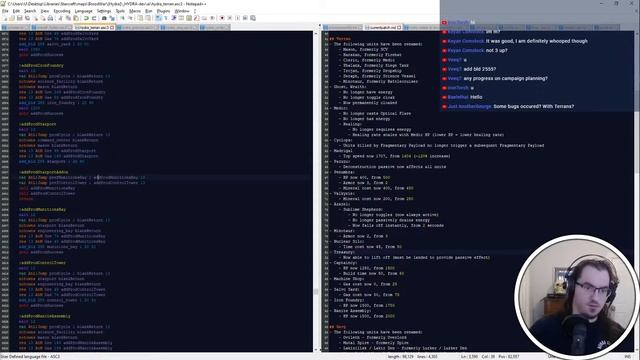This screenshot has width=640, height=360.
Task: Click the Copy toolbar icon
Action: pyautogui.click(x=68, y=18)
